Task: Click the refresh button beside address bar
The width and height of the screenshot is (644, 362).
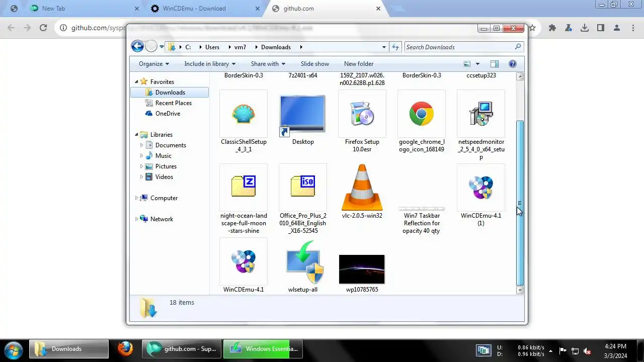Action: click(395, 47)
